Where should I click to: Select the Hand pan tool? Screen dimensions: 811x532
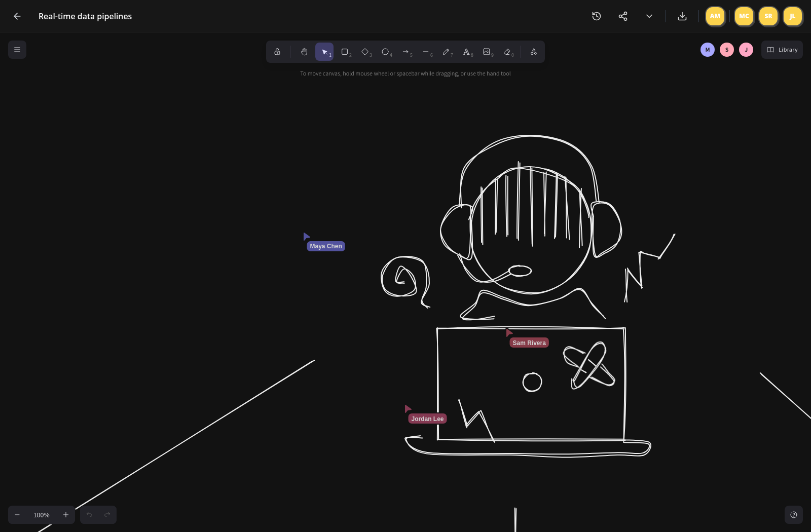[x=304, y=52]
